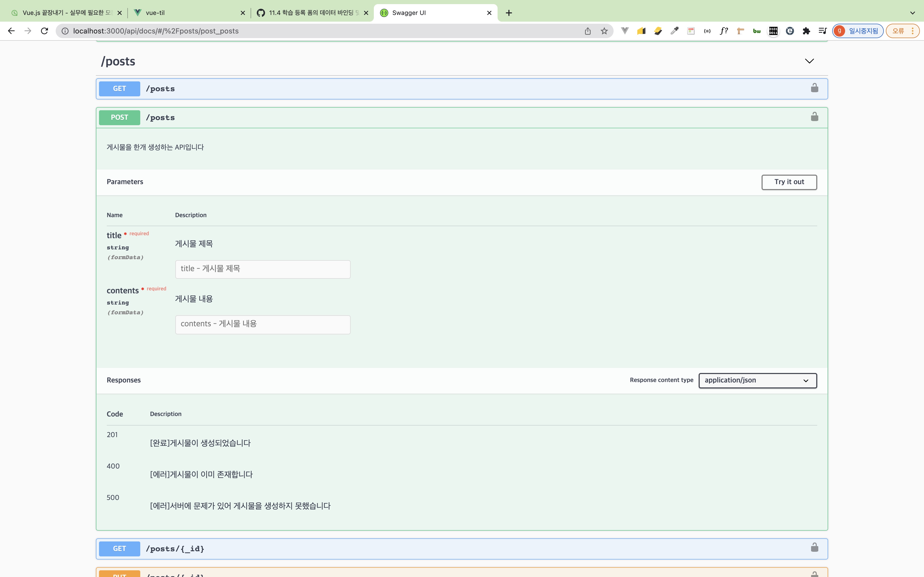This screenshot has height=577, width=924.
Task: Click the Vue devtools extension icon
Action: pos(625,31)
